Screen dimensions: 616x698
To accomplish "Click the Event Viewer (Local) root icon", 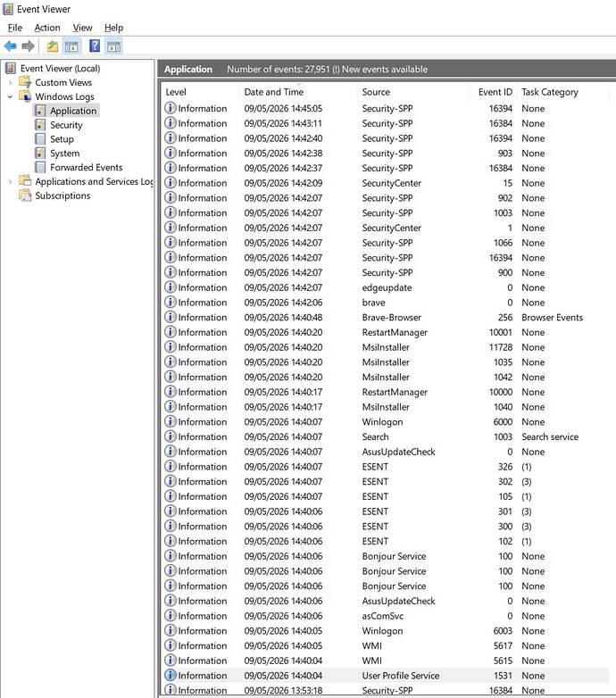I will coord(11,68).
